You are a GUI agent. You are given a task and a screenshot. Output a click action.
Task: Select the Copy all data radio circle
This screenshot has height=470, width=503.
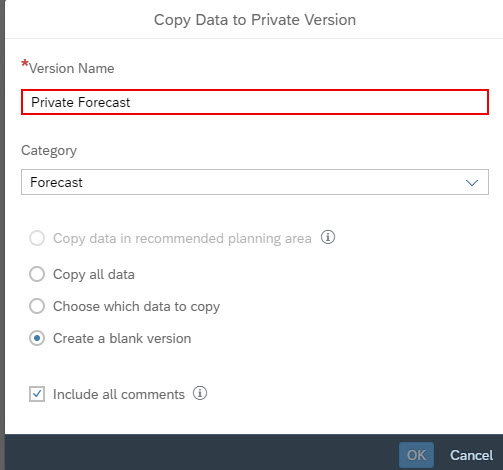click(x=37, y=274)
